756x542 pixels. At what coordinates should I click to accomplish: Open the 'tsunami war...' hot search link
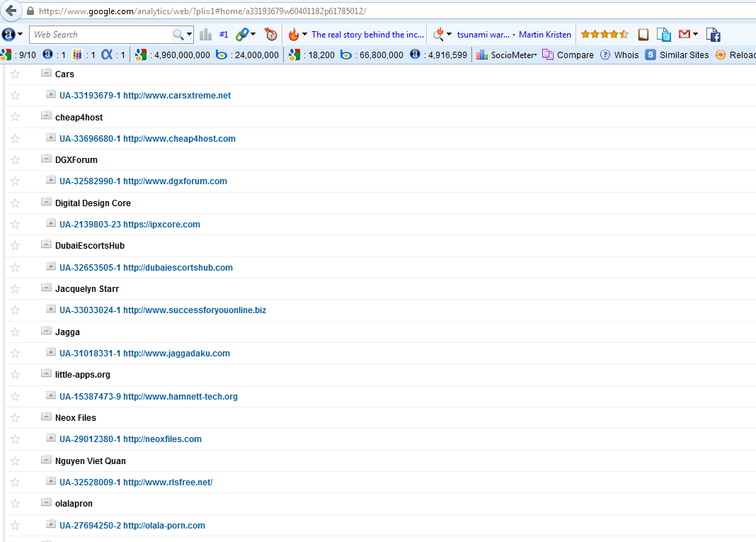(x=483, y=35)
